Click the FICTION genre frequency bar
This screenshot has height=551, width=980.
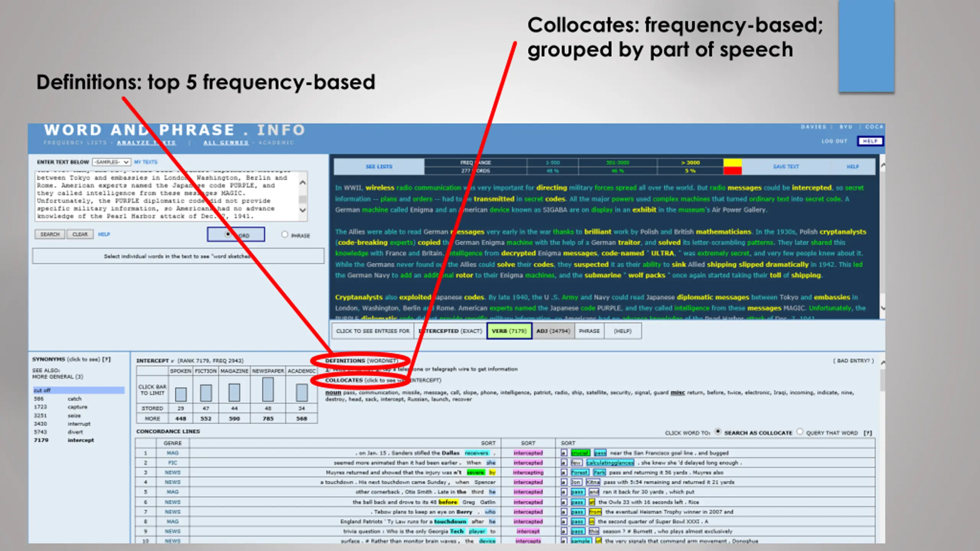(206, 393)
